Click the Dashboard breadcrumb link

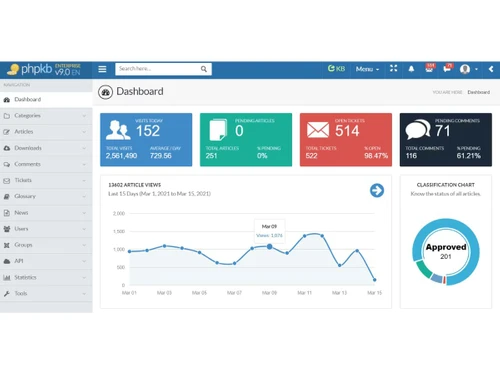(478, 92)
